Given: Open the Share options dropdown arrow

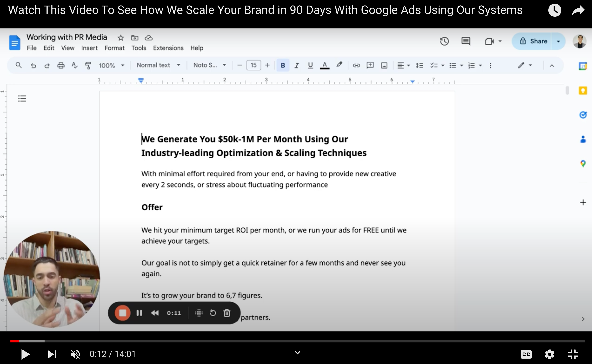Looking at the screenshot, I should tap(558, 41).
